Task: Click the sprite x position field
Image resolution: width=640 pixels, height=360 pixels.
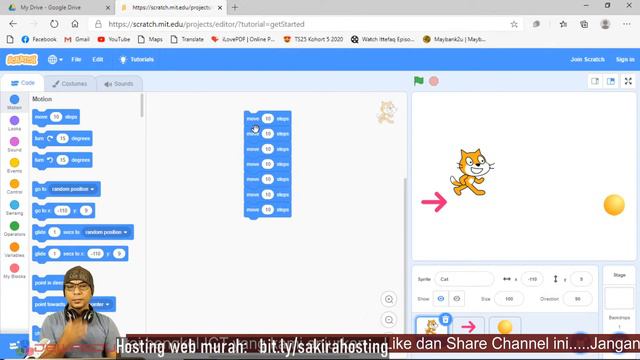Action: 532,279
